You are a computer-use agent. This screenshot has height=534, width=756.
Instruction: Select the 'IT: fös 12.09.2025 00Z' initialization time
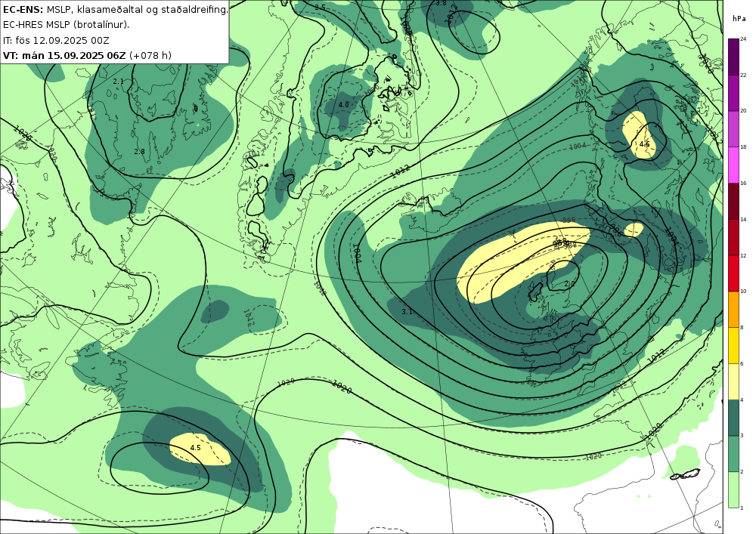56,40
